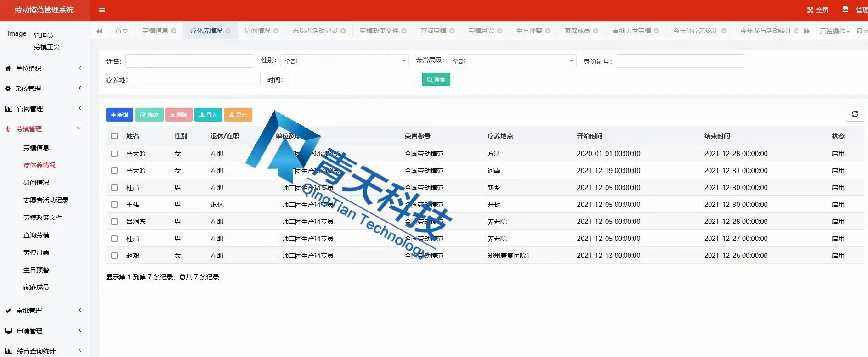Open 劳模月票 in the sidebar
The image size is (868, 357).
(36, 252)
